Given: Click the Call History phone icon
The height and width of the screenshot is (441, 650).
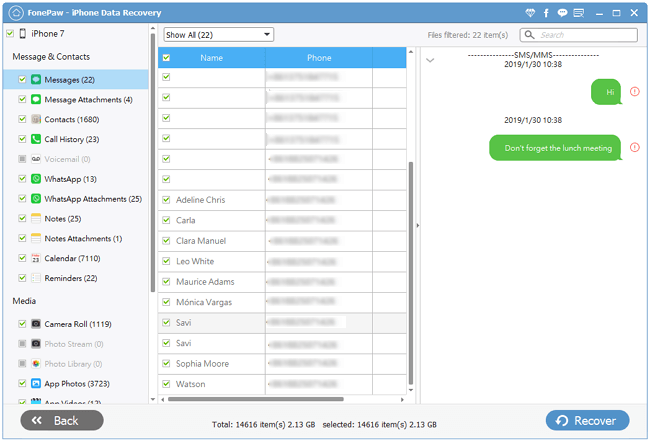Looking at the screenshot, I should point(36,139).
